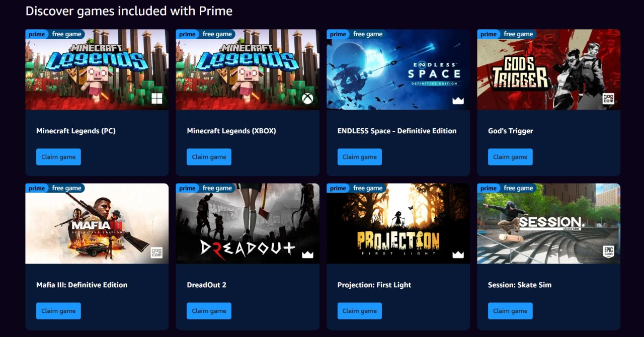Claim Mafia III: Definitive Edition
644x337 pixels.
[58, 311]
